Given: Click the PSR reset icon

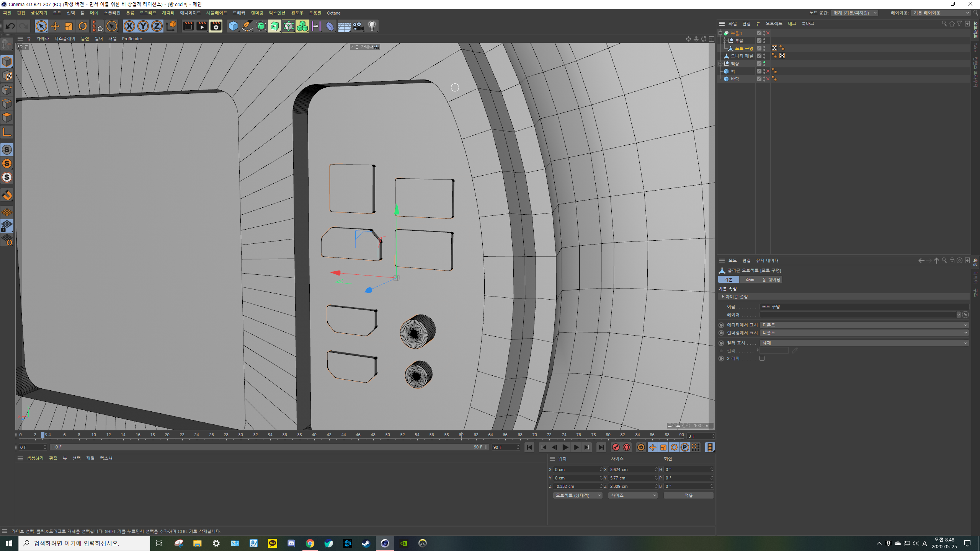Looking at the screenshot, I should coord(97,26).
